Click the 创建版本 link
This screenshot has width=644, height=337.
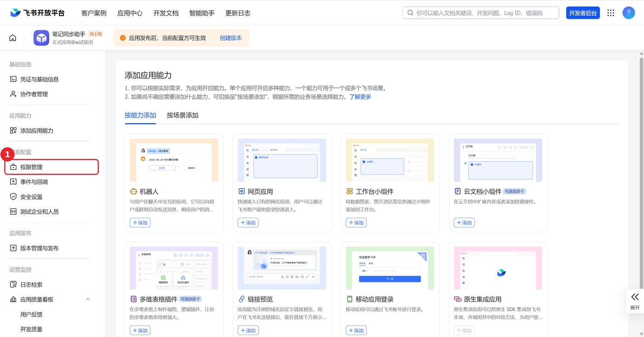click(231, 38)
